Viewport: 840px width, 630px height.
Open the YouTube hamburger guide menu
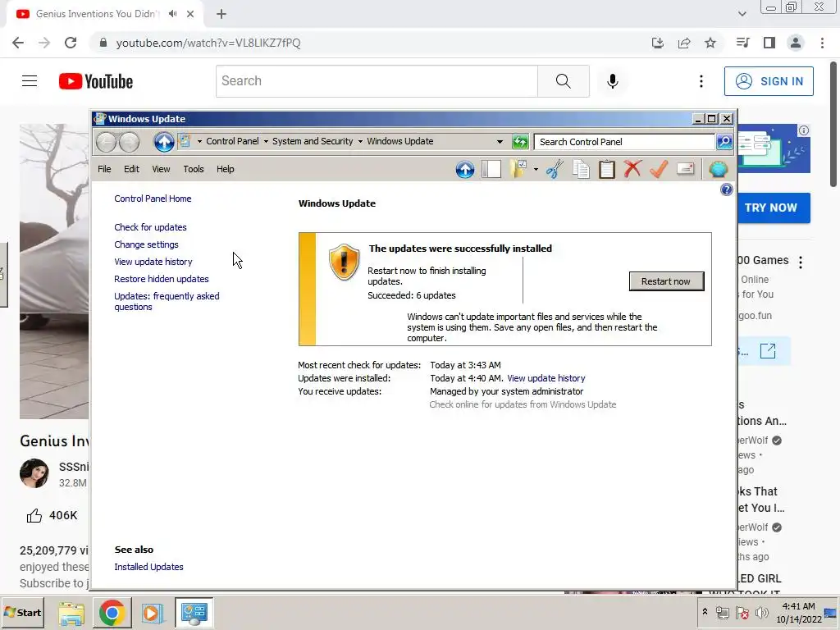point(30,81)
